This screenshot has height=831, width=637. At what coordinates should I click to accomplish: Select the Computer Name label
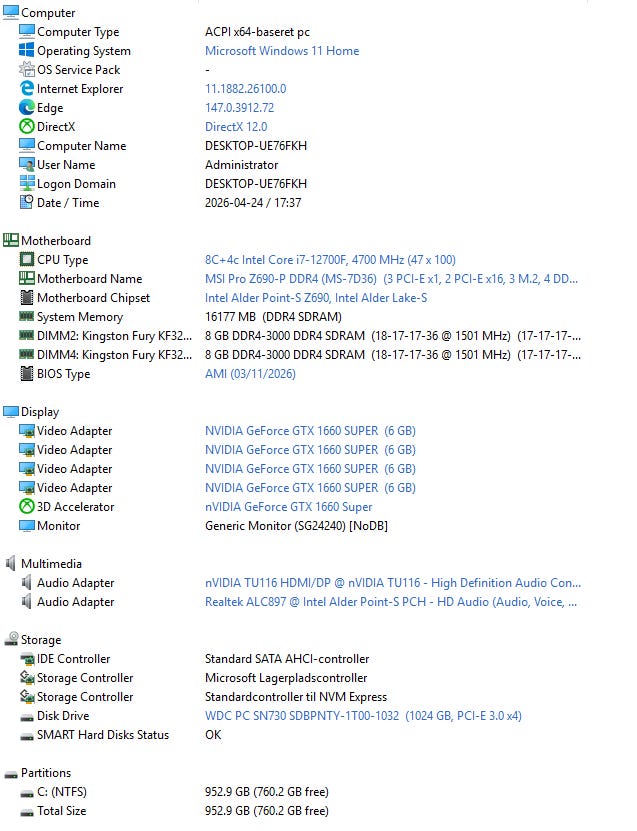pos(82,146)
